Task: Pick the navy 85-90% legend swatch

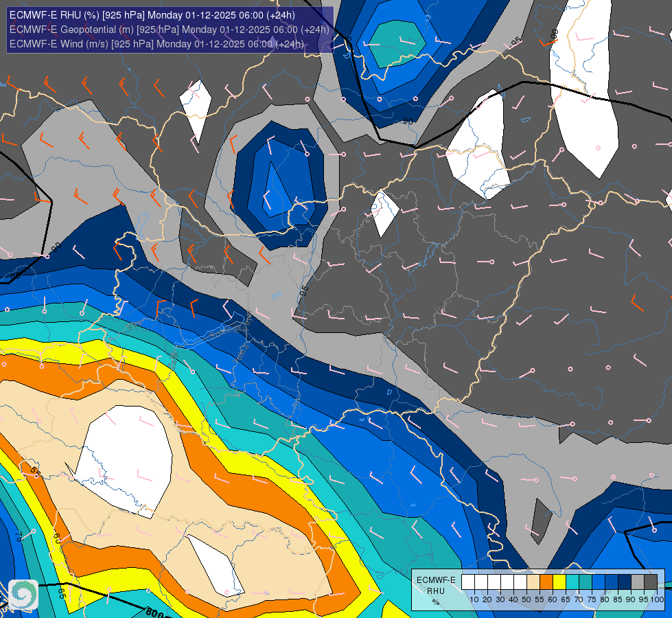Action: pos(625,582)
